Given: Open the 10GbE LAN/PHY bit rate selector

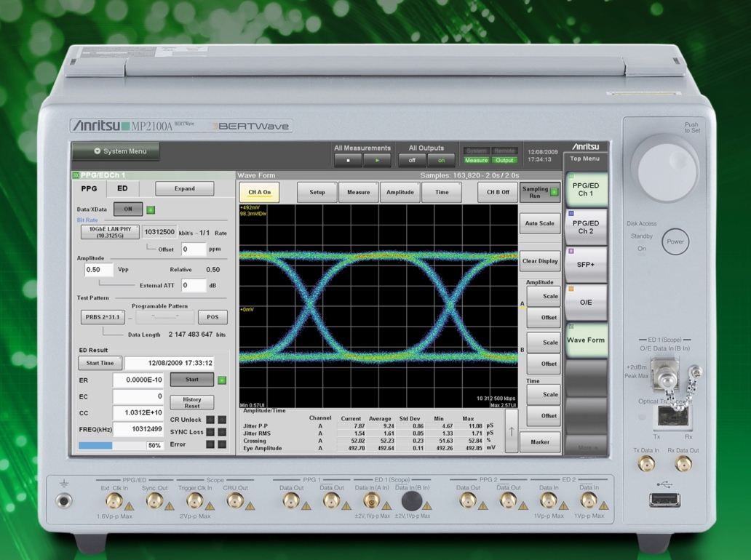Looking at the screenshot, I should 110,233.
